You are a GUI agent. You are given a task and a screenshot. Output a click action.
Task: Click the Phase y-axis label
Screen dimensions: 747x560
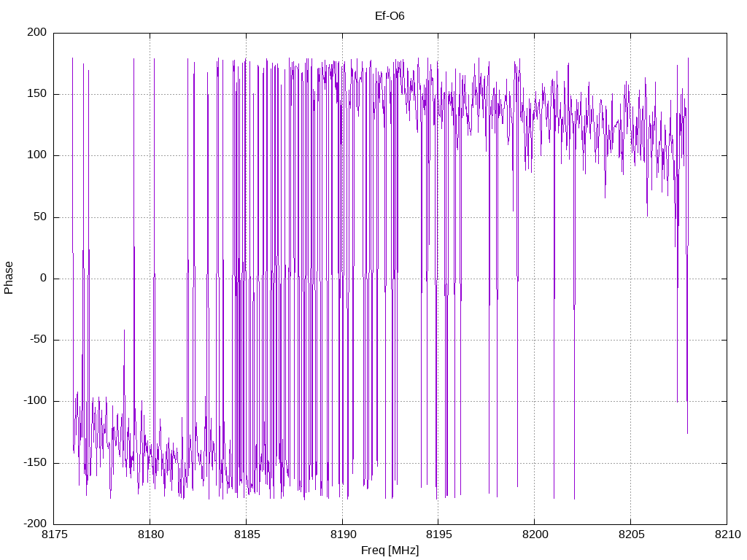(9, 278)
